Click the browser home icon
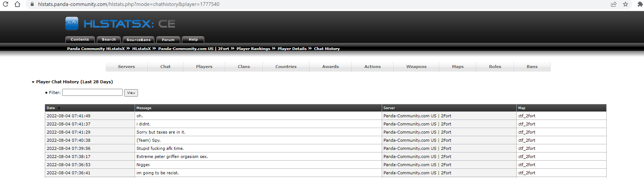Viewport: 644px width, 178px height. [17, 4]
